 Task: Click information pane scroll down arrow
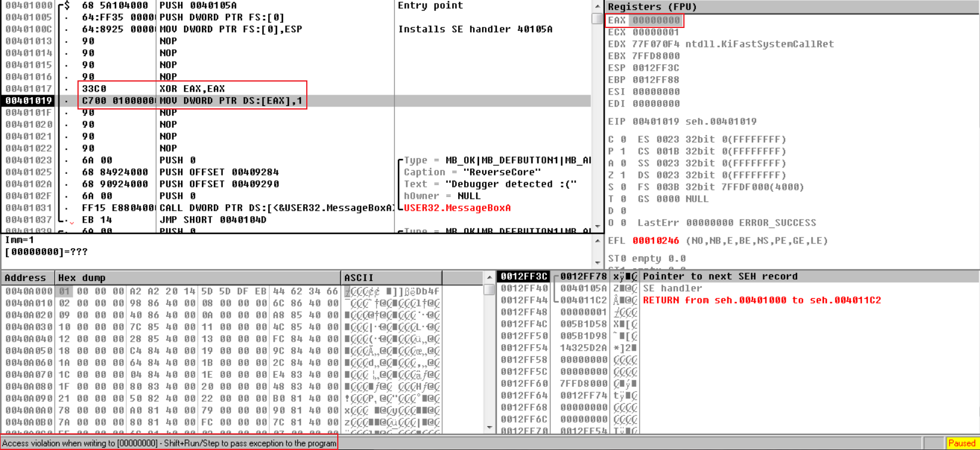[597, 262]
